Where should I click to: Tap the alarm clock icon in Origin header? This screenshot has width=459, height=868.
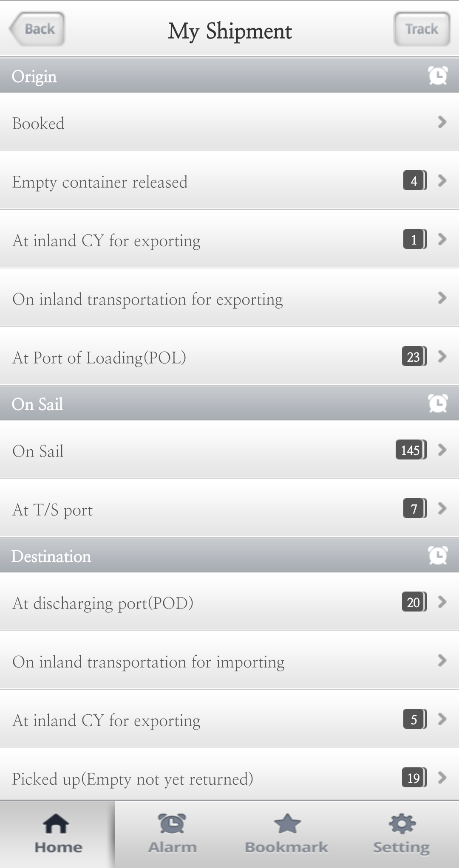pos(438,76)
